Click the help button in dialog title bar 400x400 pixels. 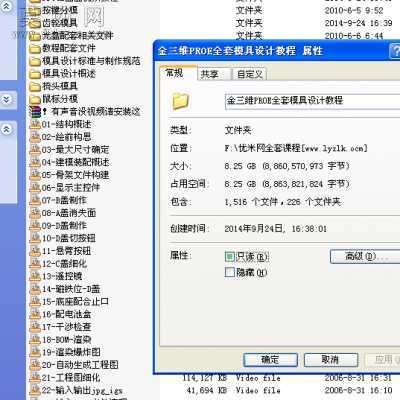pyautogui.click(x=395, y=51)
